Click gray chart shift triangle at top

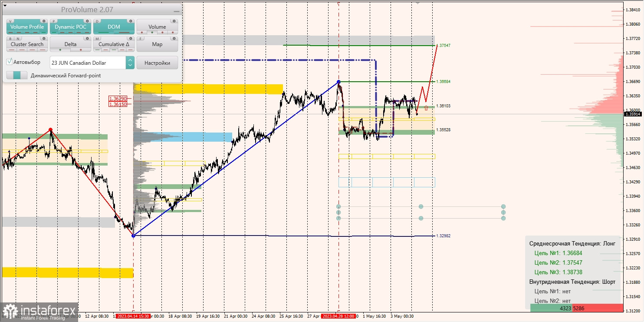417,2
